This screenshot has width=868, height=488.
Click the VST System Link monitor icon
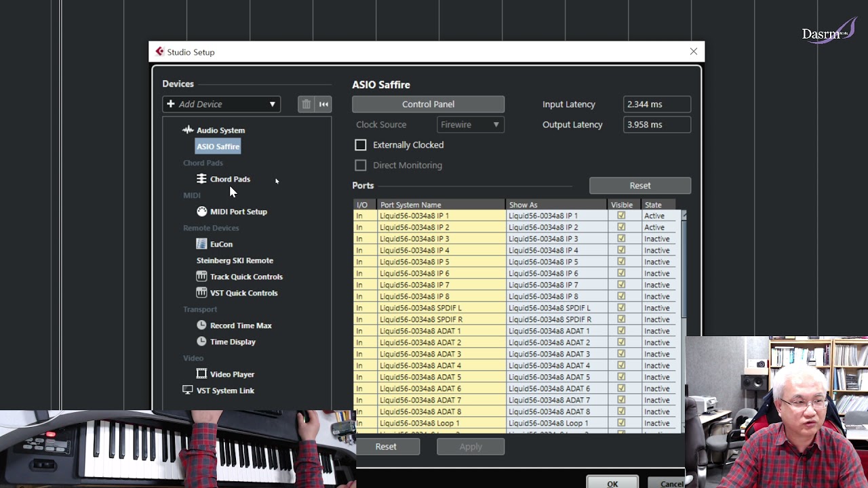tap(188, 390)
